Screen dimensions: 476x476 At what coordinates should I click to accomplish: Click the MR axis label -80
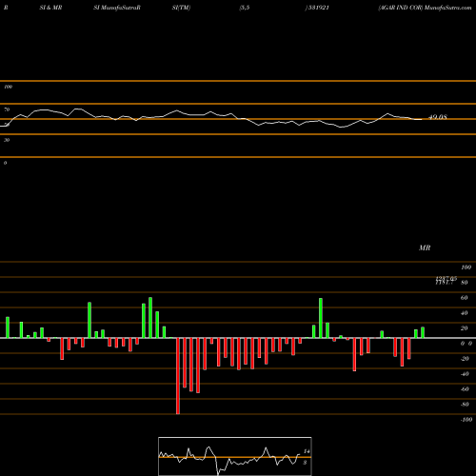465,405
